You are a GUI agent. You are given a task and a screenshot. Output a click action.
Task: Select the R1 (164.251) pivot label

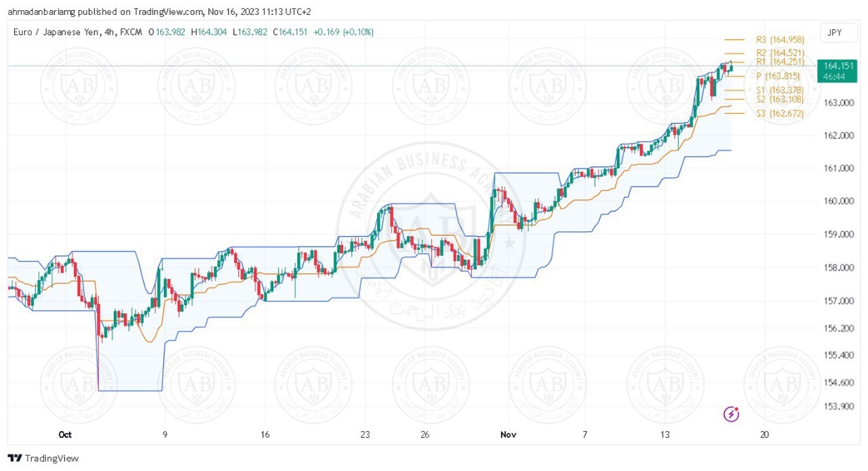780,62
